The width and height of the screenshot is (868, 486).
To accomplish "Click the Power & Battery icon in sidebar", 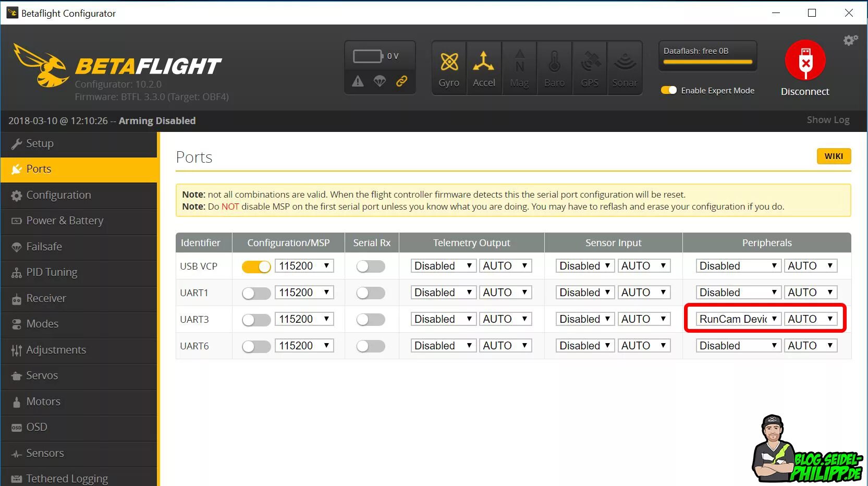I will point(17,221).
